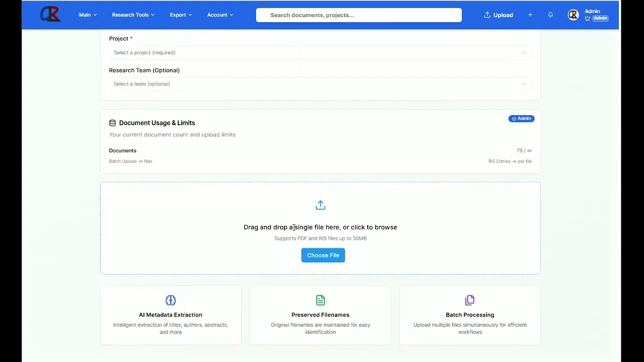Click the Batch Processing copy icon
Viewport: 644px width, 362px height.
(x=470, y=300)
